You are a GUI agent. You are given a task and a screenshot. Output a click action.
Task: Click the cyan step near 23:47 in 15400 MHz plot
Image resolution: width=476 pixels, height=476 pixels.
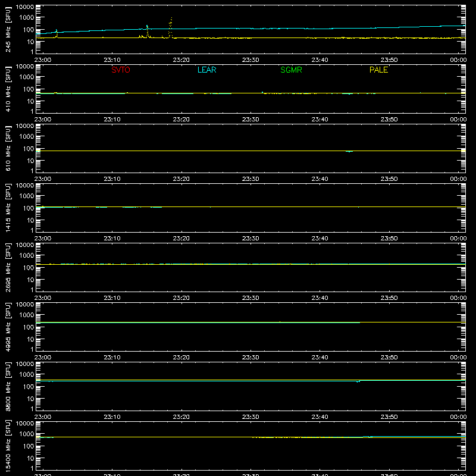coord(370,437)
